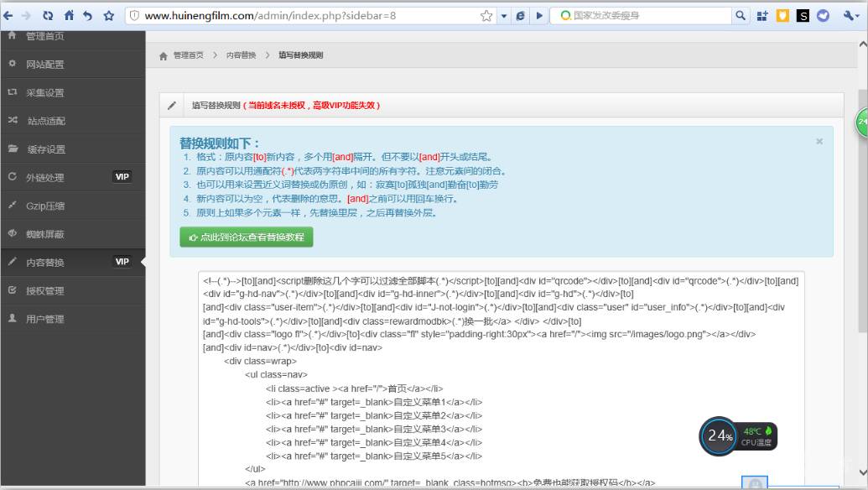Open the extensions grid icon
868x490 pixels.
pos(762,15)
